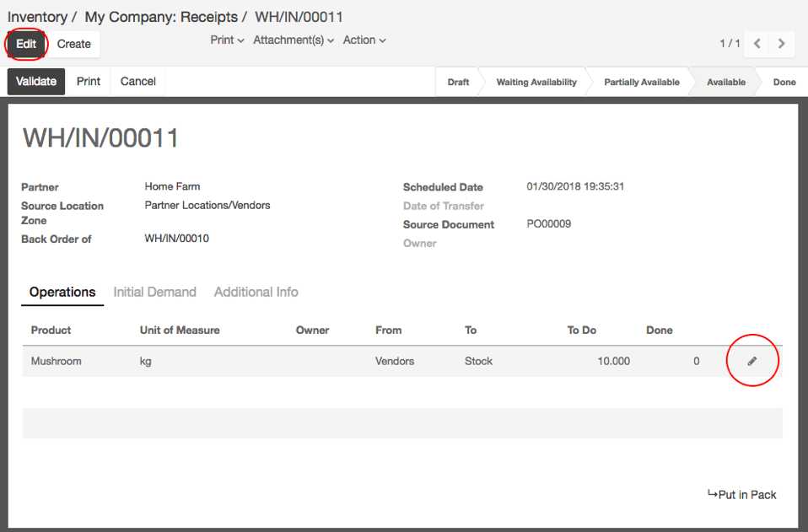The image size is (808, 532).
Task: Click Partner Locations/Vendors source location
Action: tap(207, 206)
